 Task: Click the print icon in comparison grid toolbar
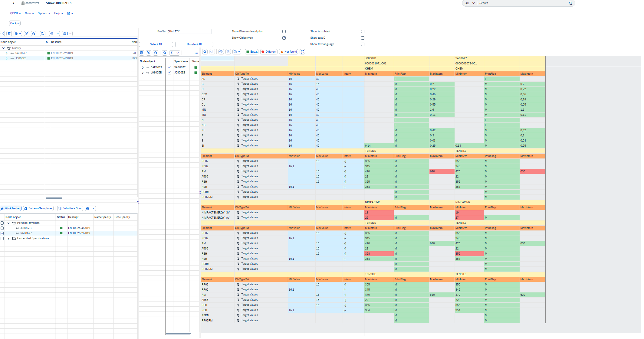(x=221, y=52)
